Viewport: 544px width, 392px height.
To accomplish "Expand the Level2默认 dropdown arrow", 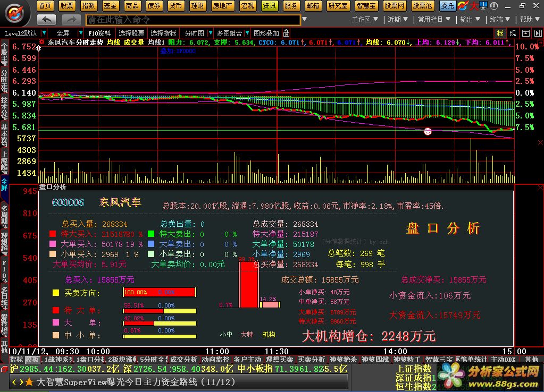I will pyautogui.click(x=44, y=33).
